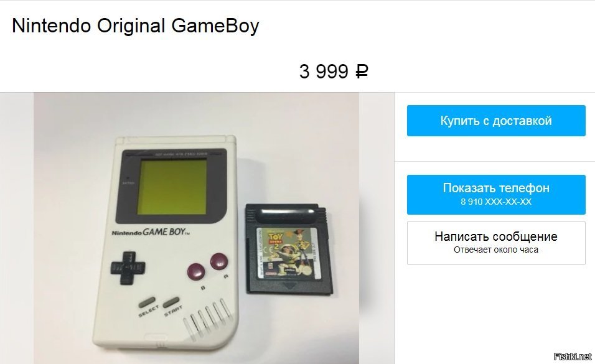Image resolution: width=595 pixels, height=364 pixels.
Task: Open the Написать сообщение message button
Action: (x=496, y=243)
